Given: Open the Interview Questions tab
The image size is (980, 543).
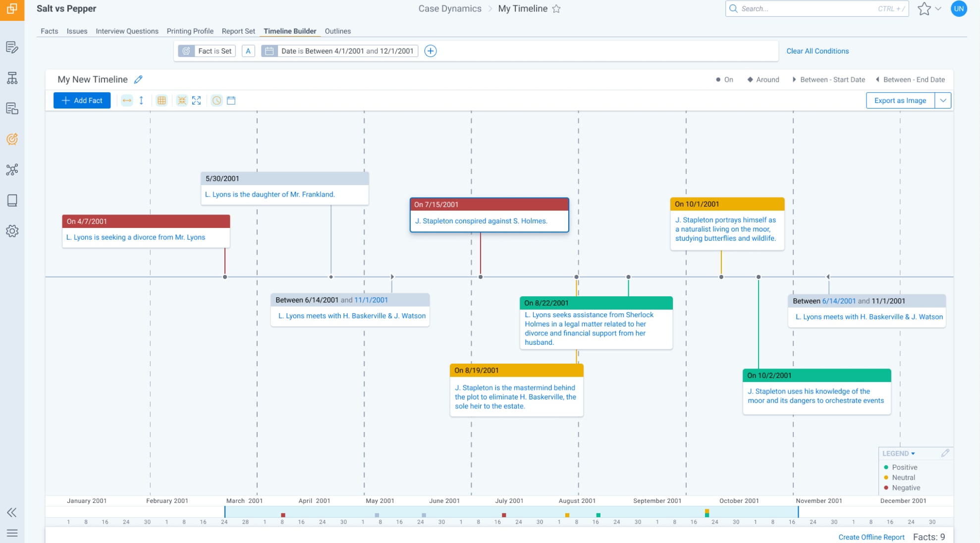Looking at the screenshot, I should click(x=127, y=31).
